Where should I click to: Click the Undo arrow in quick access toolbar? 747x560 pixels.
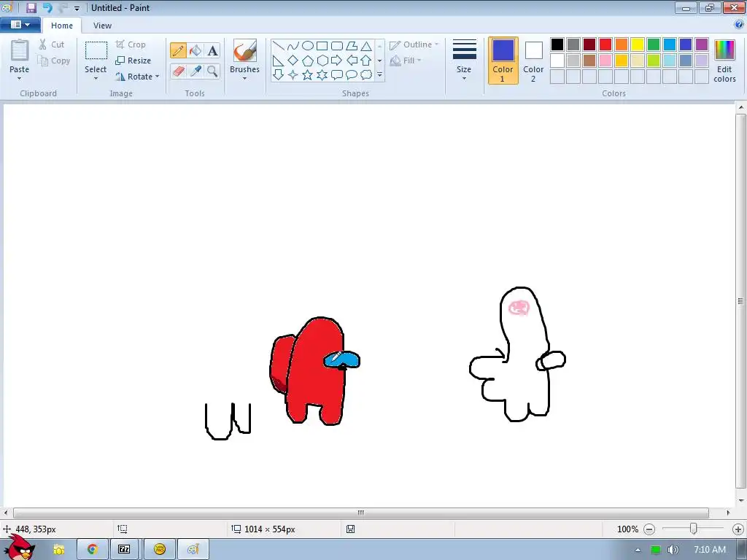[47, 7]
